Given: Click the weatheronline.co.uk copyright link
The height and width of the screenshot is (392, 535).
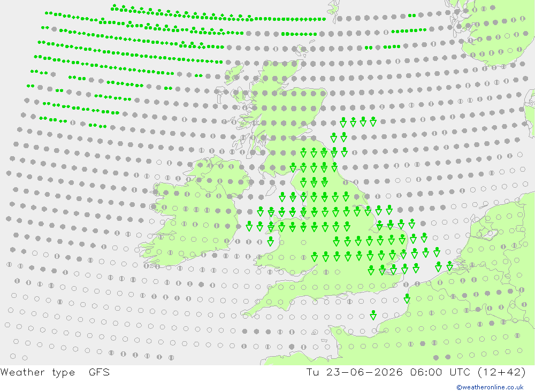Looking at the screenshot, I should tap(490, 387).
